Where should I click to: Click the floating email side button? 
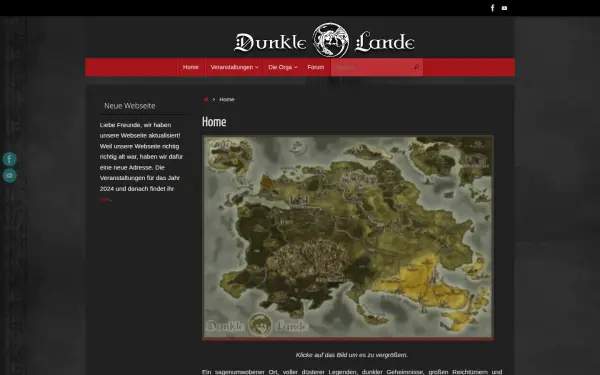[x=10, y=176]
